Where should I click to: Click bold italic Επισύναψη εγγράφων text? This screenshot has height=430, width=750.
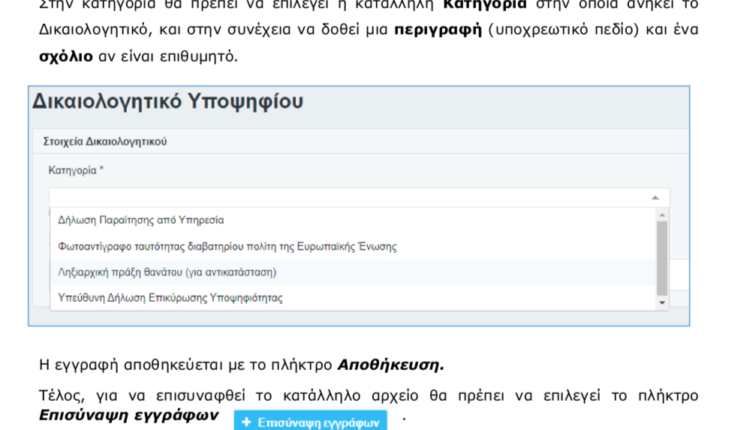click(x=128, y=414)
